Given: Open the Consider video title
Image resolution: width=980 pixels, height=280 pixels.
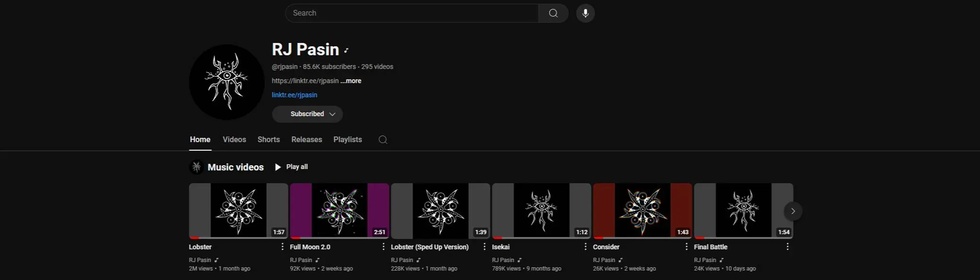Looking at the screenshot, I should [x=606, y=247].
